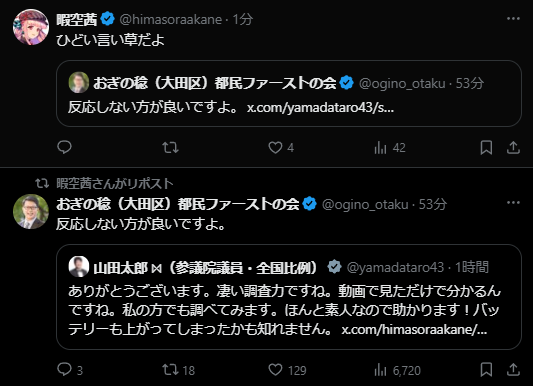Open the @himasoraakane handle link

click(171, 19)
